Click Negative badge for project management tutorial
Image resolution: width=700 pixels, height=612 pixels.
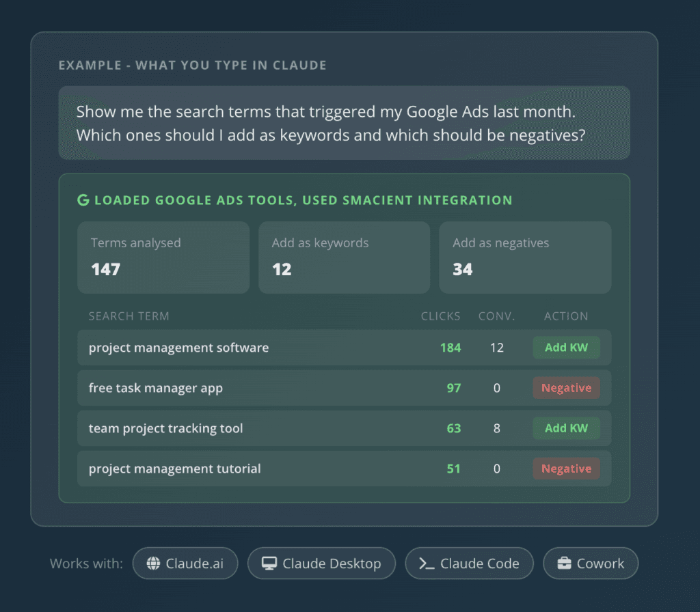pos(566,469)
